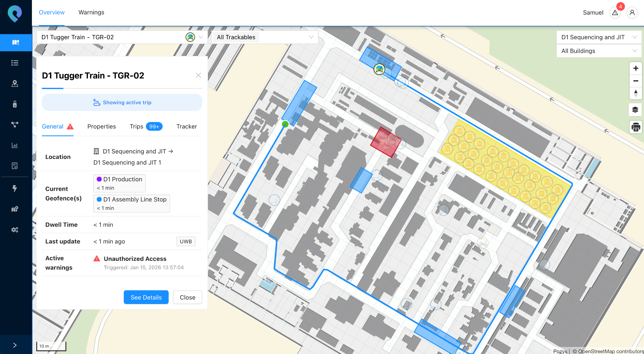Click the Samuel username text
644x354 pixels.
(x=593, y=13)
